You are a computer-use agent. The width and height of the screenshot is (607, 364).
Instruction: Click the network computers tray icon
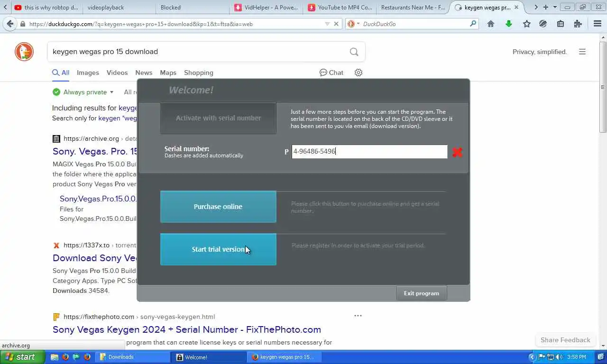(551, 357)
